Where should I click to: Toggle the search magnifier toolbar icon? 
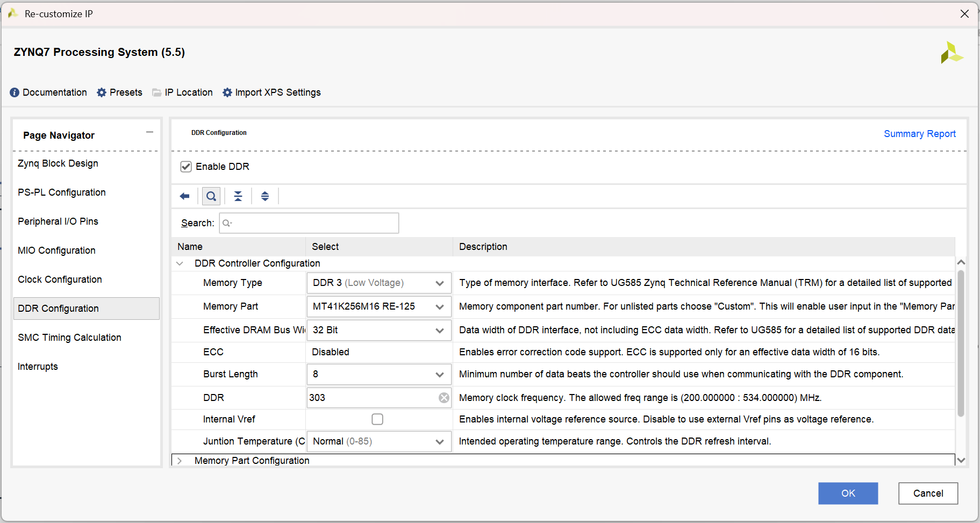pos(211,196)
